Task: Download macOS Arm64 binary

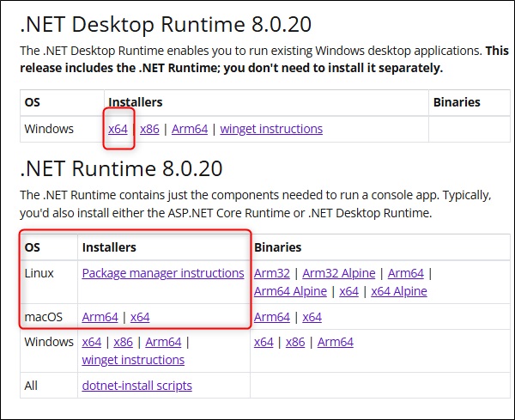Action: pyautogui.click(x=272, y=317)
